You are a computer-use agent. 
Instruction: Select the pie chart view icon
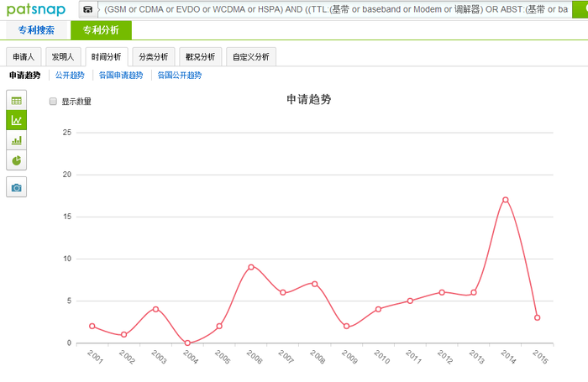(x=17, y=160)
